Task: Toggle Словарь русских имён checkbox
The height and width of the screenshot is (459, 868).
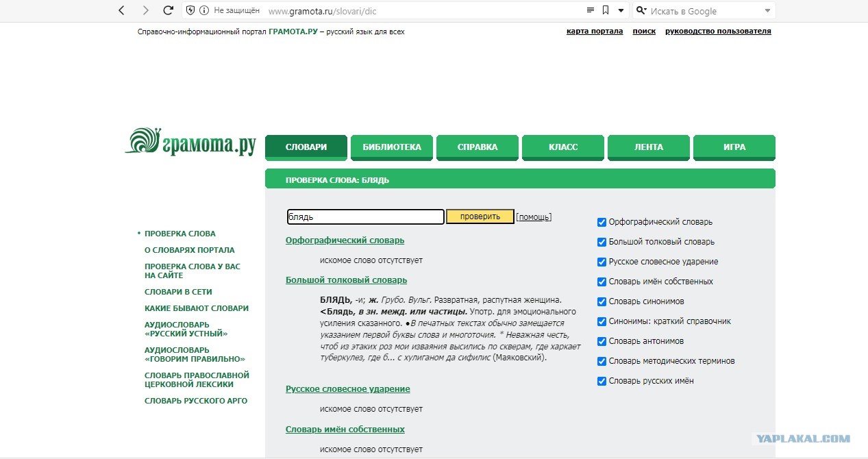Action: point(602,381)
